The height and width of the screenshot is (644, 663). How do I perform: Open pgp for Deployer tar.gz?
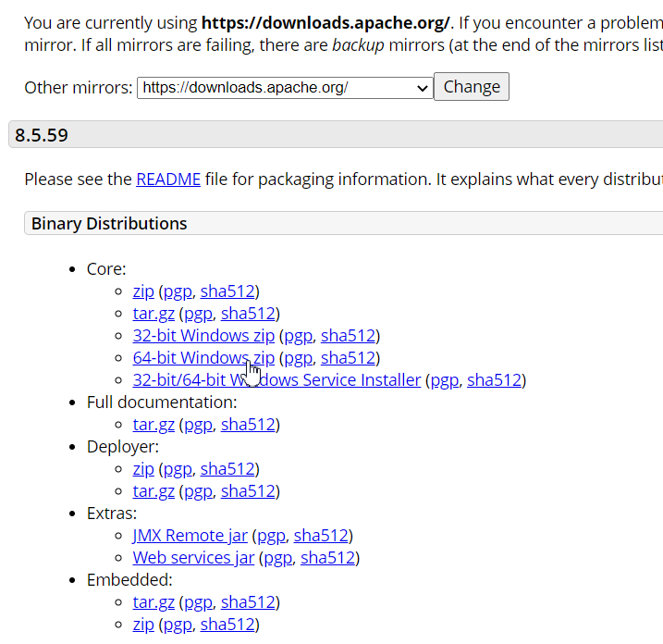198,491
